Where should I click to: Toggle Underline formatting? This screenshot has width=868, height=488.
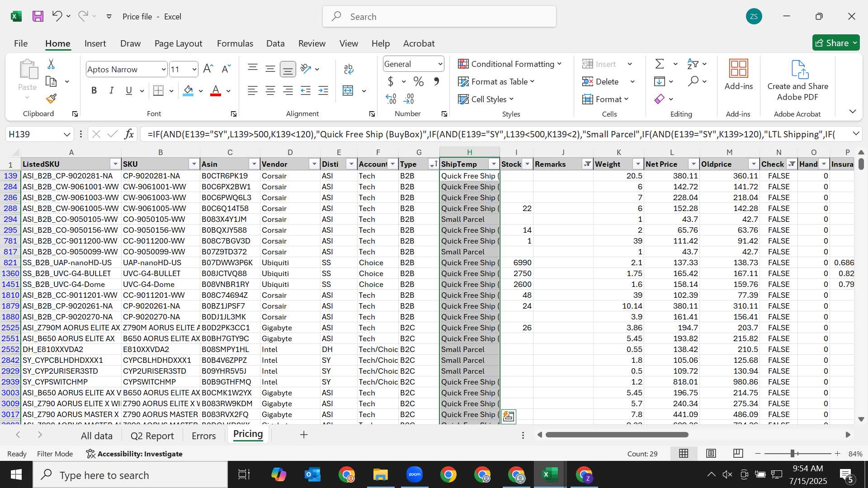pyautogui.click(x=129, y=91)
